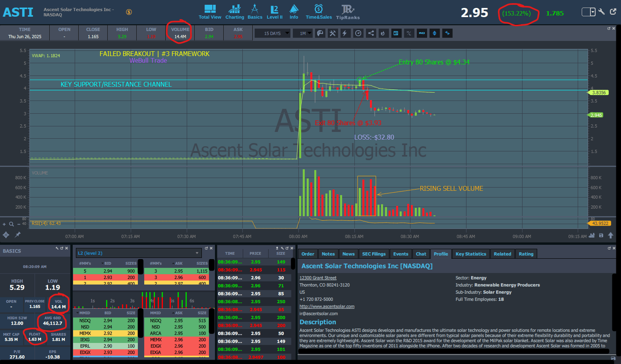
Task: Click the chart save icon at the bottom right
Action: point(601,236)
